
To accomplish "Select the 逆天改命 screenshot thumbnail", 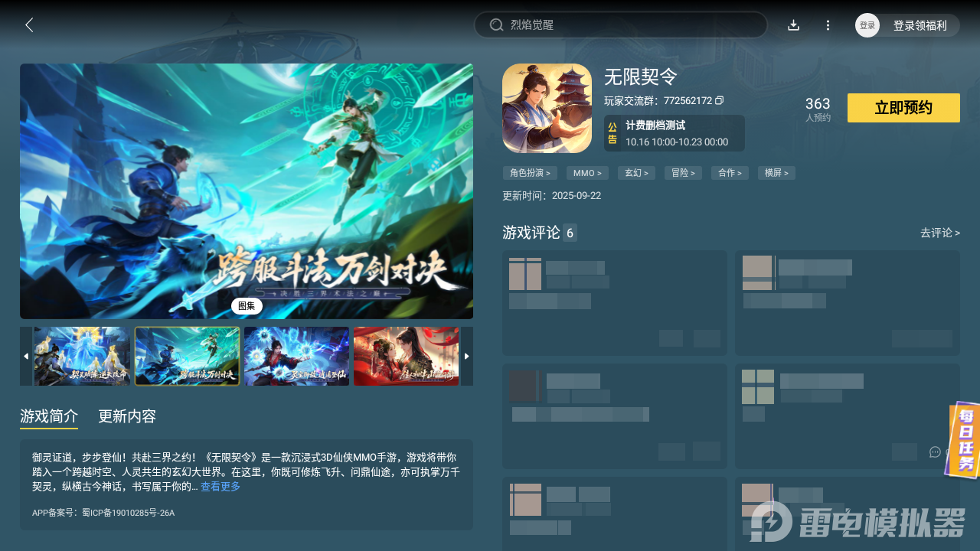I will 82,357.
